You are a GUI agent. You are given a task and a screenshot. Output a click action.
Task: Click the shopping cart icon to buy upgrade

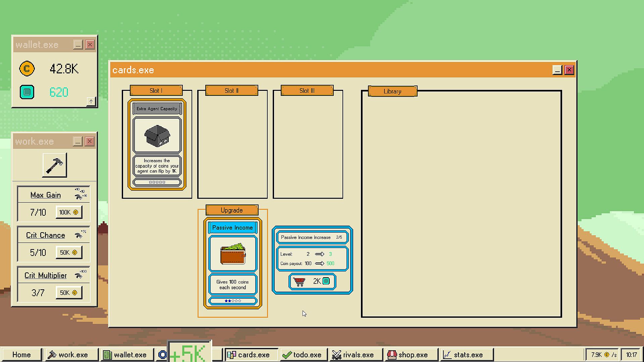point(299,282)
